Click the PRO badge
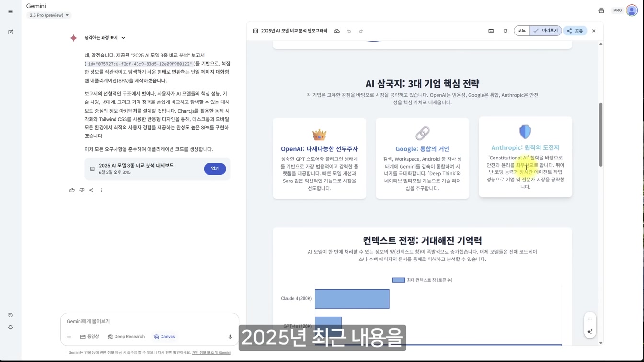This screenshot has width=644, height=362. coord(618,11)
